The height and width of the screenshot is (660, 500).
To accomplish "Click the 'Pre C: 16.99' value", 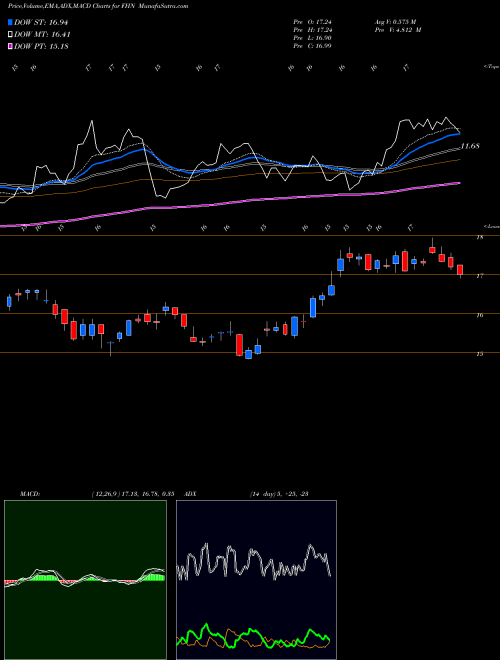I will pyautogui.click(x=312, y=46).
